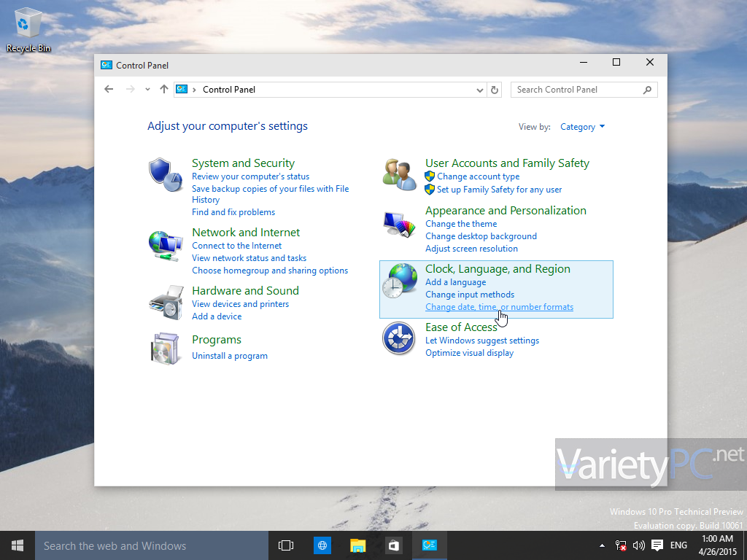Click Appearance and Personalization monitor icon
The image size is (747, 560).
399,224
